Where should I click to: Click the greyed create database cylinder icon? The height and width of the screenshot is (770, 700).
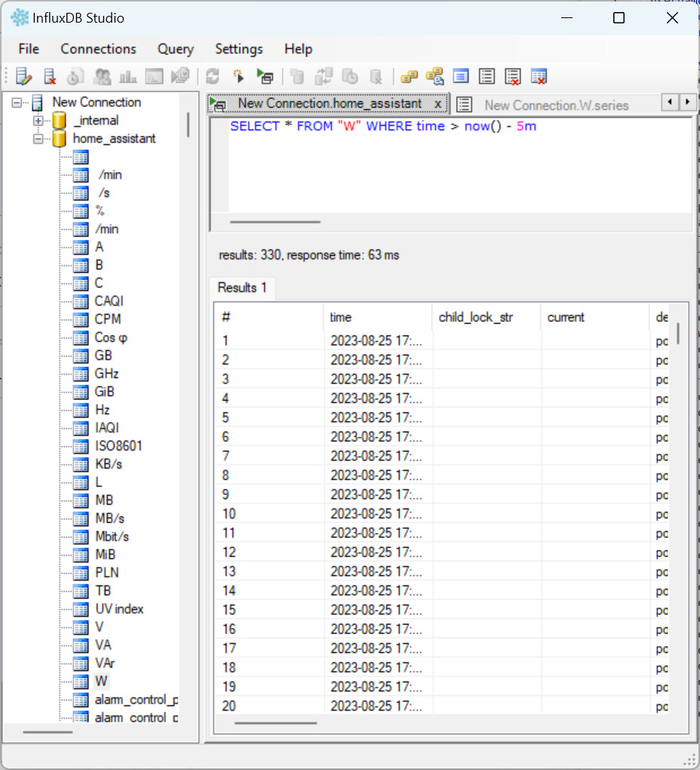[296, 77]
